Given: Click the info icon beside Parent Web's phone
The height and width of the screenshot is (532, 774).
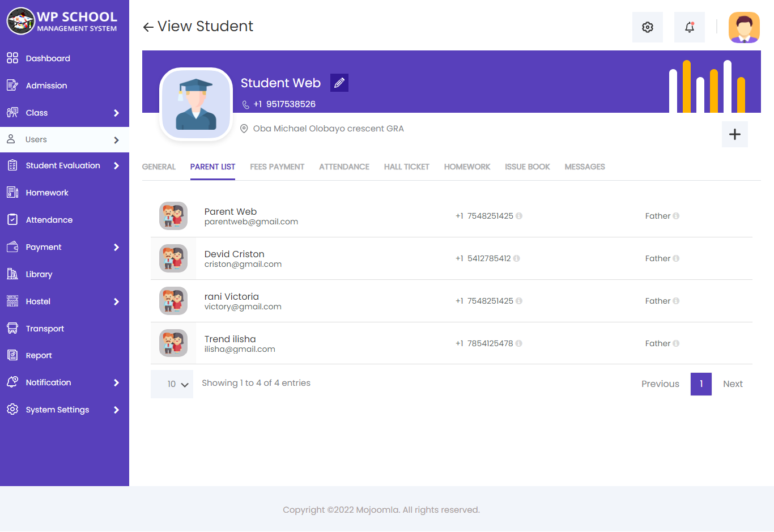Looking at the screenshot, I should [x=519, y=216].
